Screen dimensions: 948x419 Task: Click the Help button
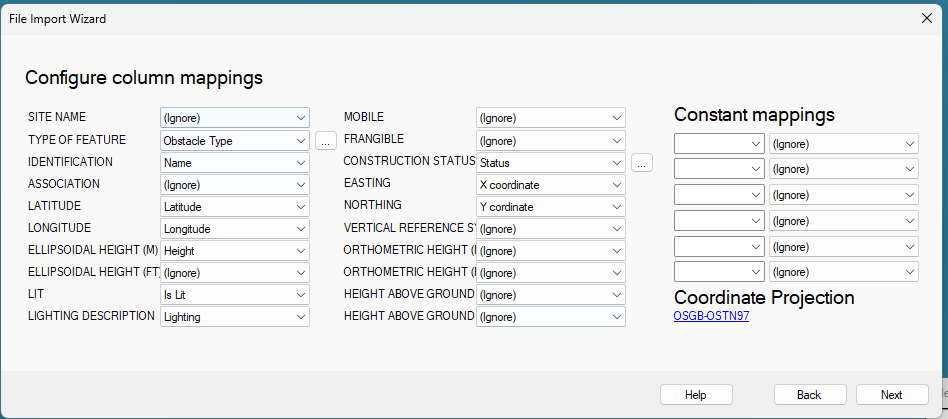point(696,395)
